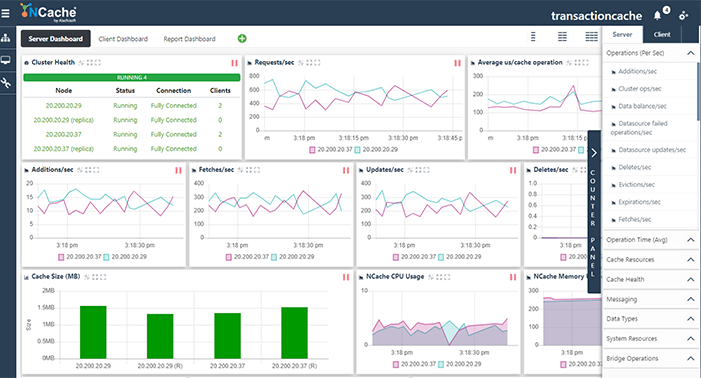Pause the Fetches/sec chart
The width and height of the screenshot is (701, 378).
point(346,170)
